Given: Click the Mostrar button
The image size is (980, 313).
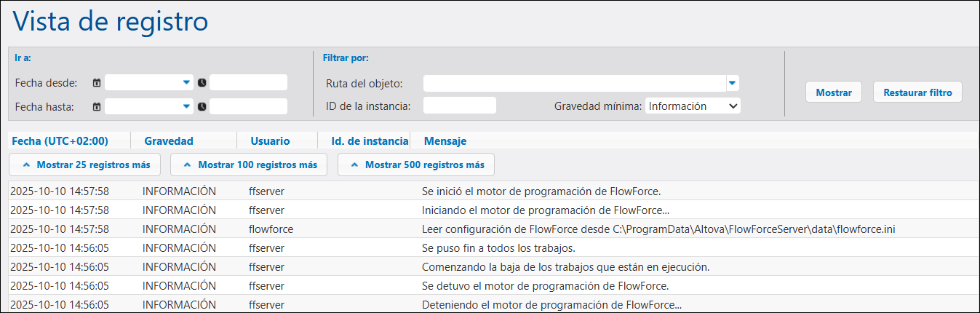Looking at the screenshot, I should [x=834, y=92].
